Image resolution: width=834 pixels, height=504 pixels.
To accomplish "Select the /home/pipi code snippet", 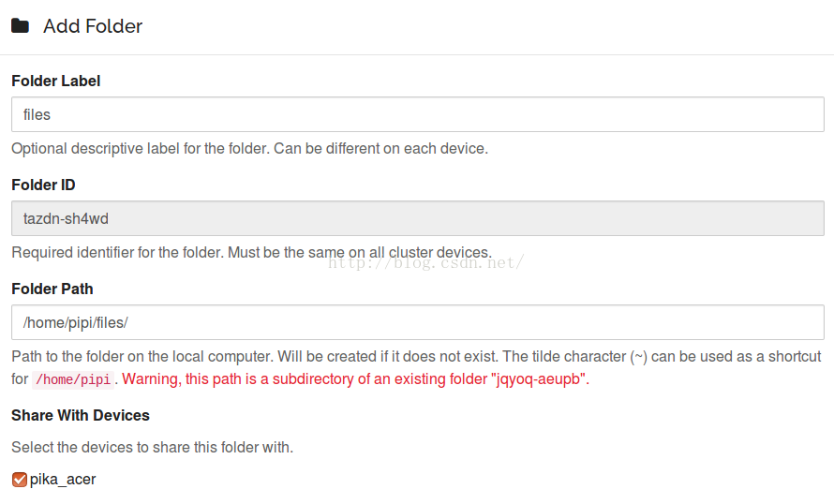I will tap(73, 379).
